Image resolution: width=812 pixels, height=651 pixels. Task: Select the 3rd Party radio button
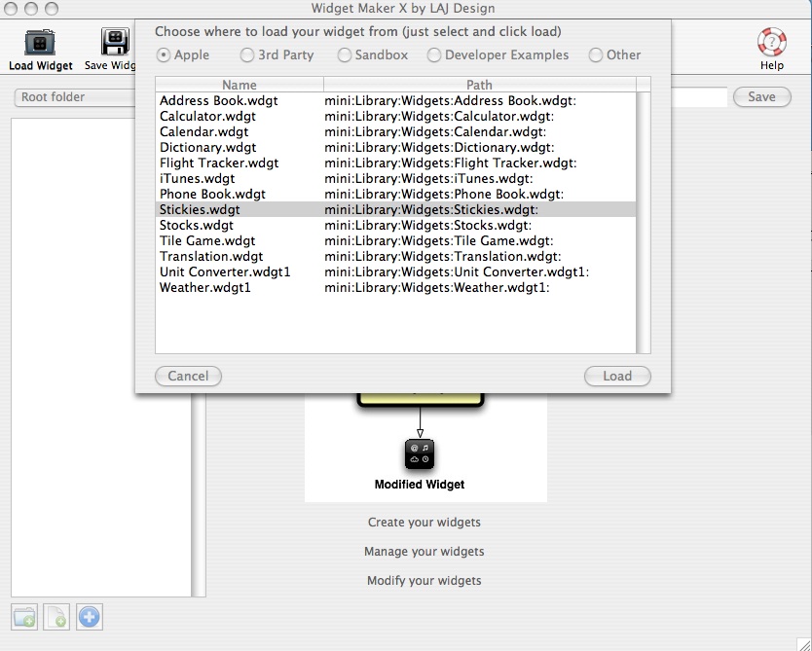(247, 54)
